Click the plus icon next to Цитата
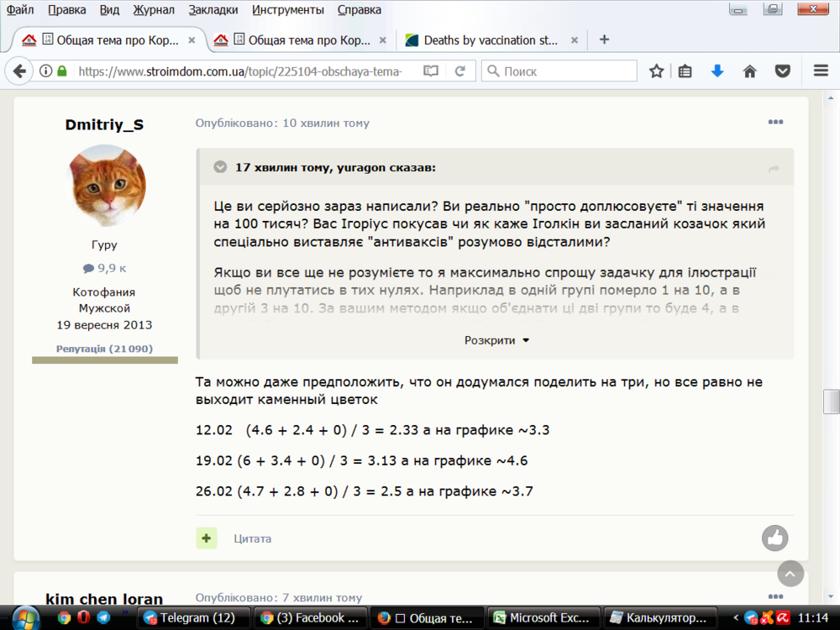This screenshot has height=630, width=840. click(207, 538)
